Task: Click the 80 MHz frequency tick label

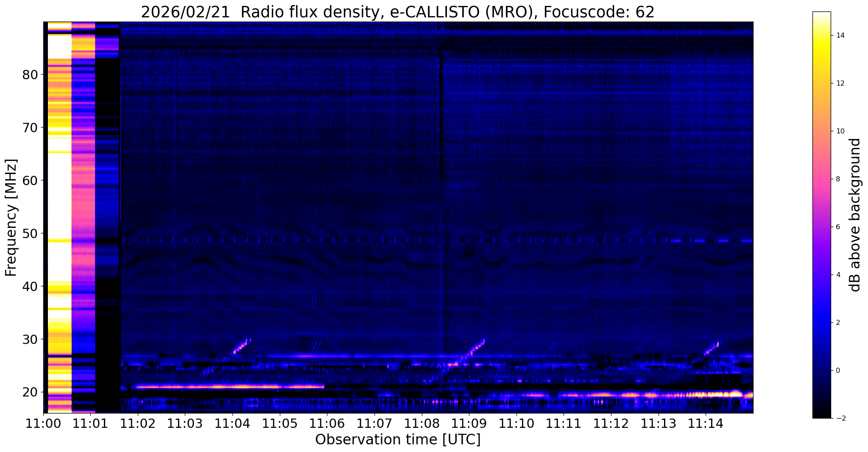Action: coord(30,75)
